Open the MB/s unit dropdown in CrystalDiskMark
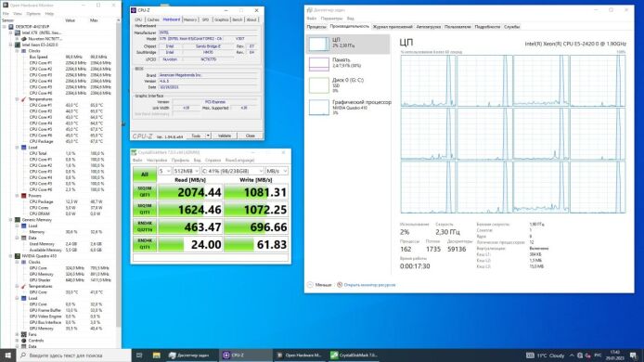Screen dimensions: 644x362 point(277,171)
